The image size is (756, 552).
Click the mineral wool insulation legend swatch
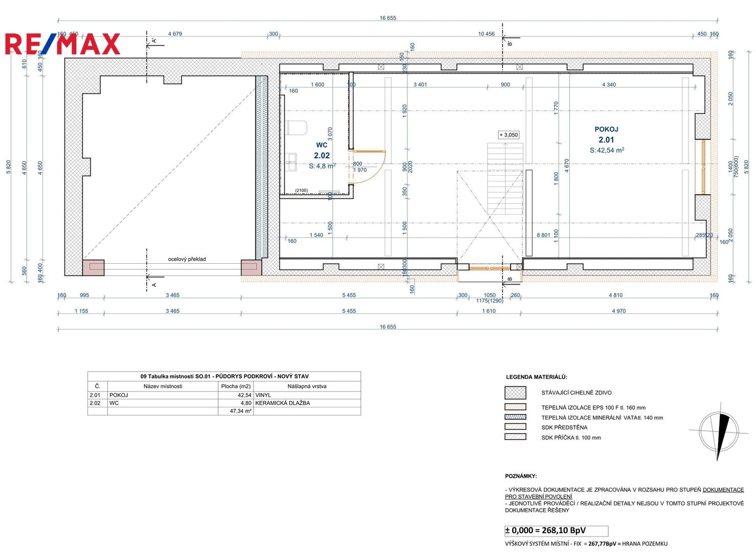515,417
